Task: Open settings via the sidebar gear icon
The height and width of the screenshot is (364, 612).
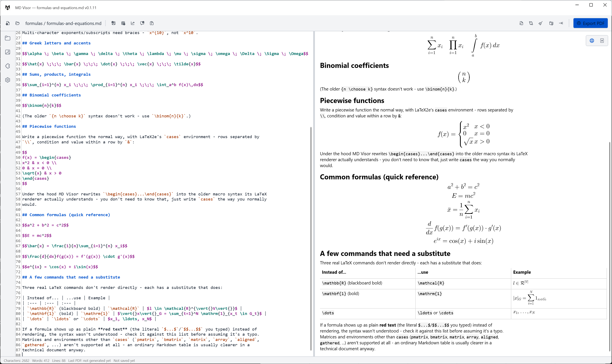Action: coord(8,80)
